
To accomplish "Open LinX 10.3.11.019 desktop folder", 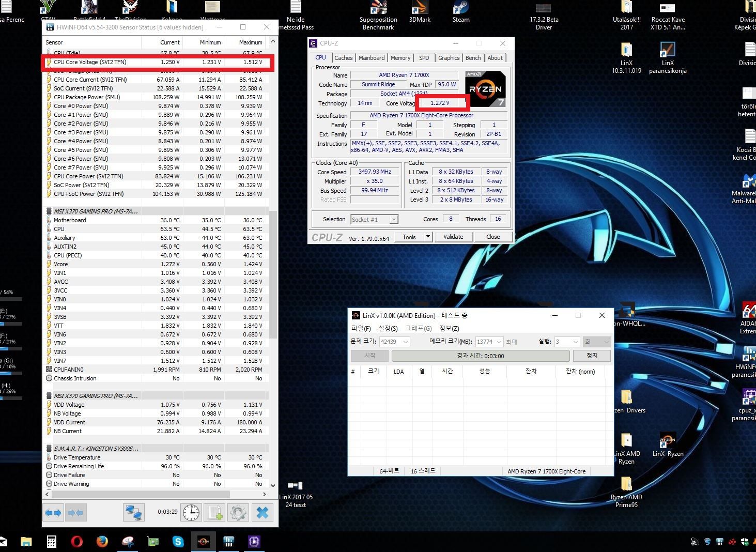I will (x=626, y=58).
